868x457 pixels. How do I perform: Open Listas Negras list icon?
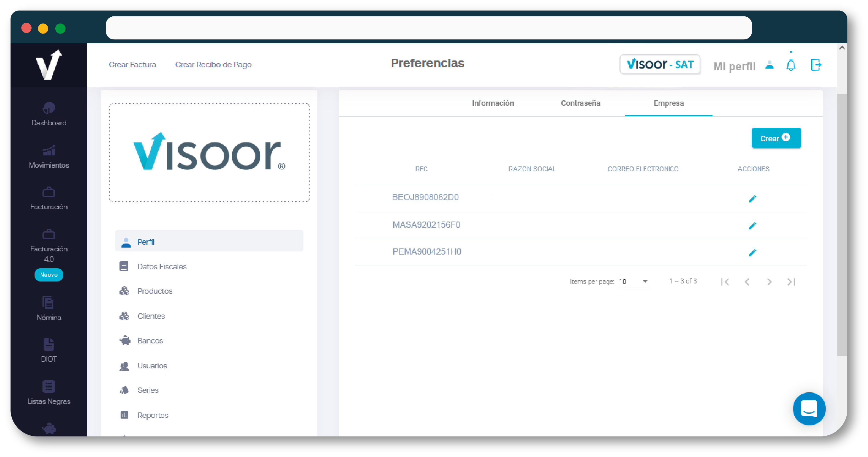[x=49, y=386]
